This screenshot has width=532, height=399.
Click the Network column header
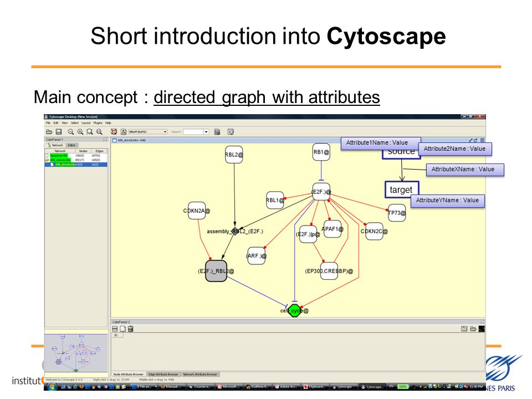(60, 151)
